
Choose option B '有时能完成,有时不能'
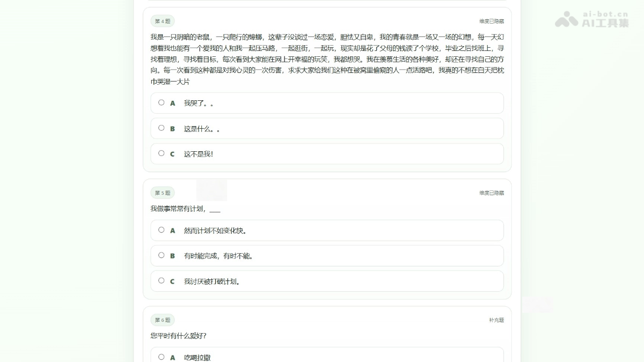click(x=162, y=255)
